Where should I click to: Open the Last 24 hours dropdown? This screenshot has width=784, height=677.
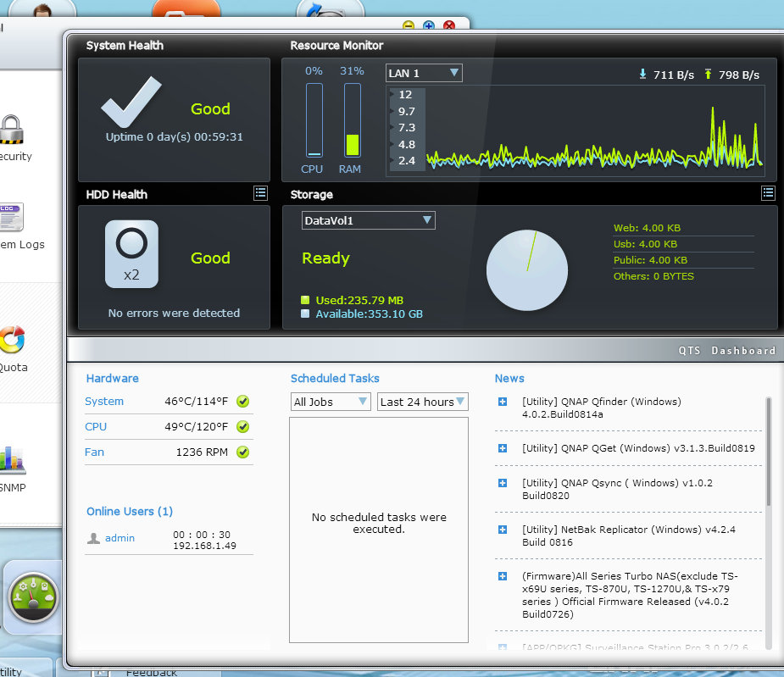[x=422, y=402]
